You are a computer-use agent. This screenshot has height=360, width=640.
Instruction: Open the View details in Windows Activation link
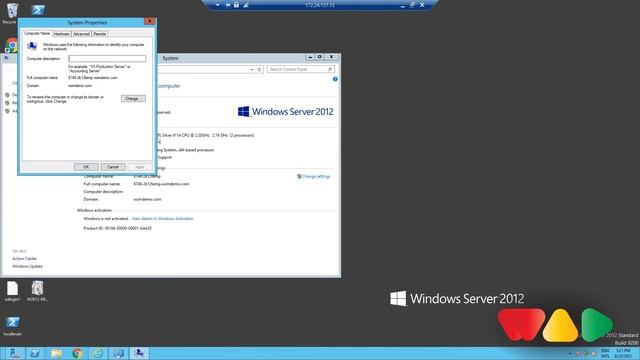[162, 219]
